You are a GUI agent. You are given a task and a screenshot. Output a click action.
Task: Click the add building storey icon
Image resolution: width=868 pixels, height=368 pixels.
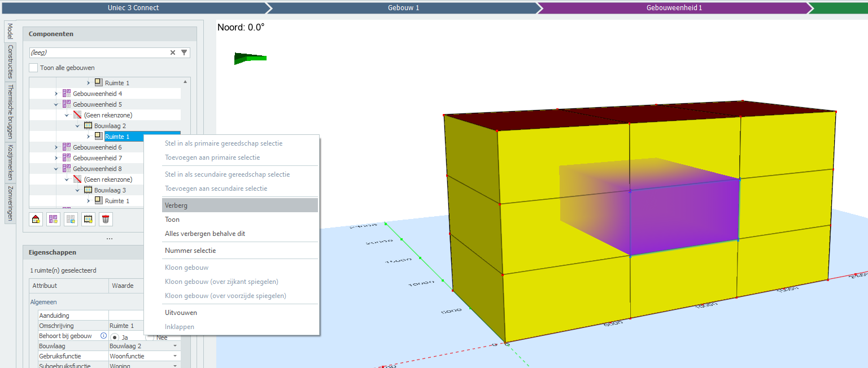coord(88,220)
